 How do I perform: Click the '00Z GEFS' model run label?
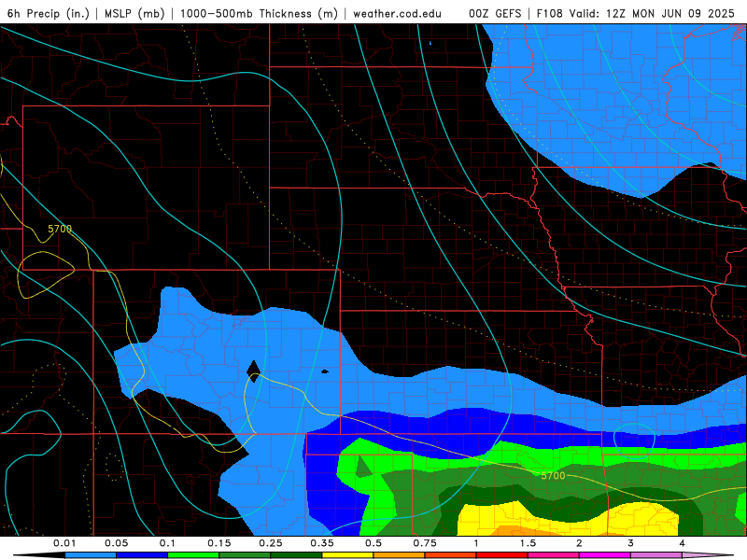click(x=495, y=13)
